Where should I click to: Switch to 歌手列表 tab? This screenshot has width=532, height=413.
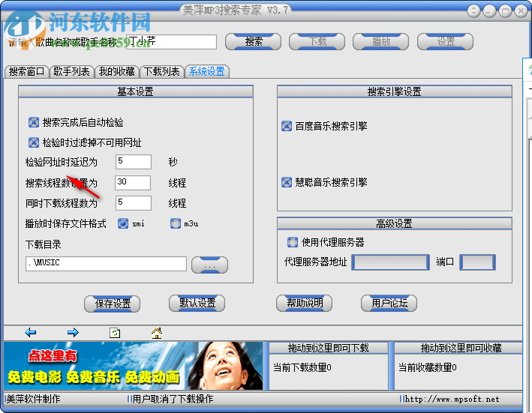(x=71, y=71)
